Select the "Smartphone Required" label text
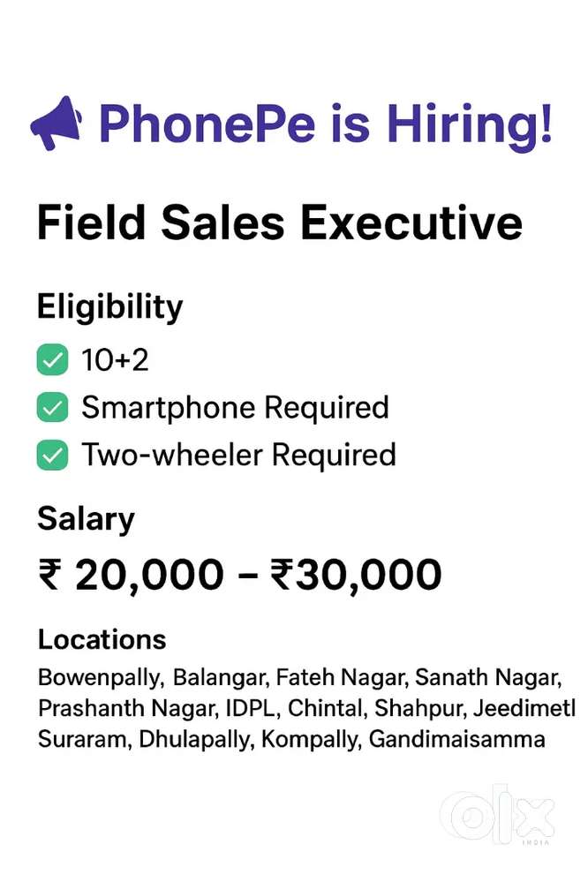This screenshot has width=588, height=882. [x=235, y=408]
